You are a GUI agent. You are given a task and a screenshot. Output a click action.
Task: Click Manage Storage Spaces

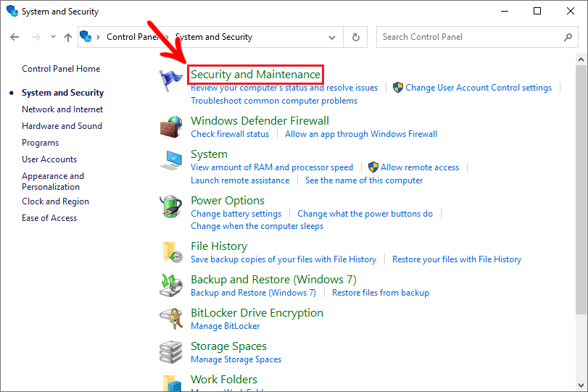point(236,359)
